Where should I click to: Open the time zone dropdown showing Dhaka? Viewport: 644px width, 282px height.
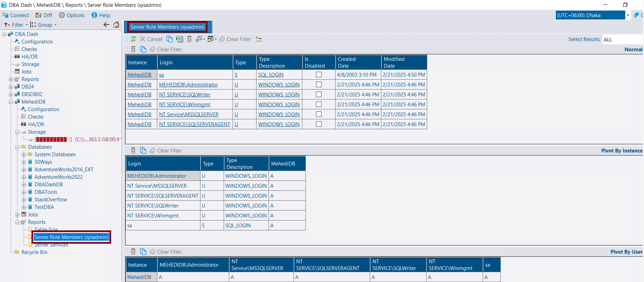pos(628,15)
